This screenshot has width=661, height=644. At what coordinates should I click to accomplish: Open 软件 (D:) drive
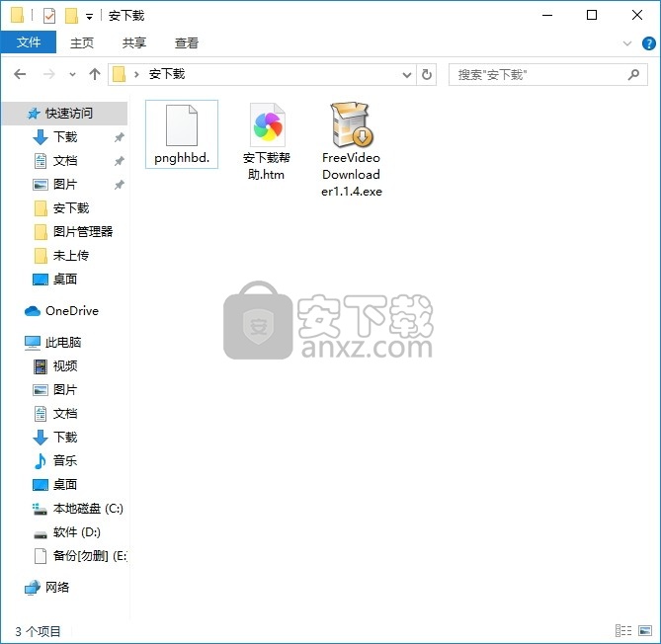(77, 531)
